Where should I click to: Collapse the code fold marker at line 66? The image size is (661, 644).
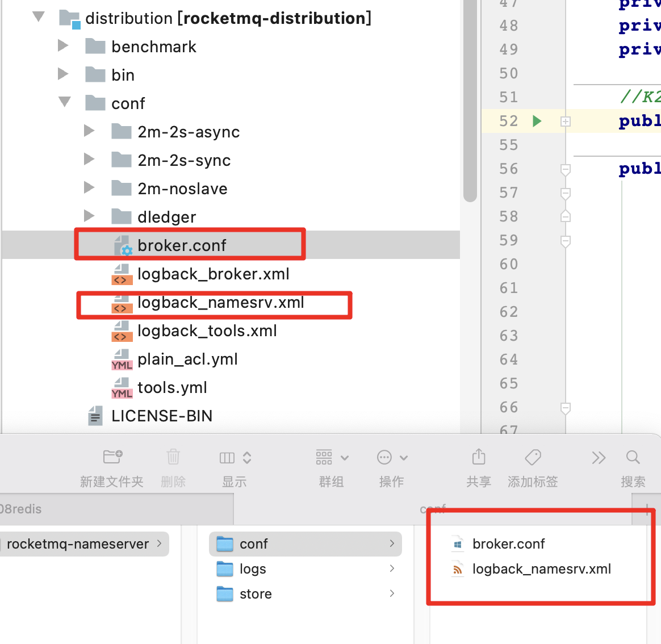click(565, 408)
